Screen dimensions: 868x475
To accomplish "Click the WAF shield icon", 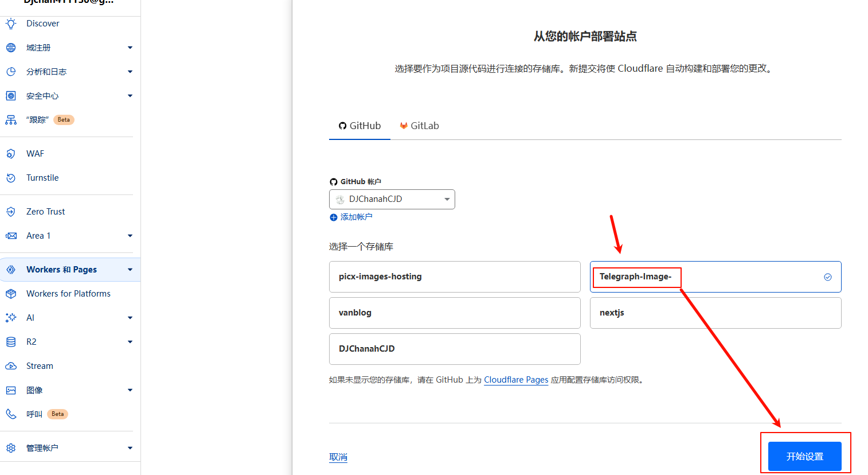I will click(x=11, y=154).
